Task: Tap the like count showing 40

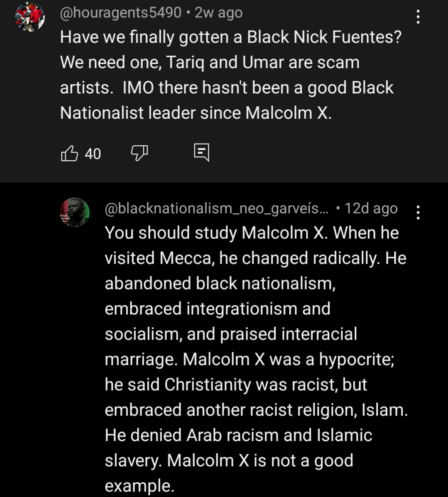Action: tap(93, 154)
